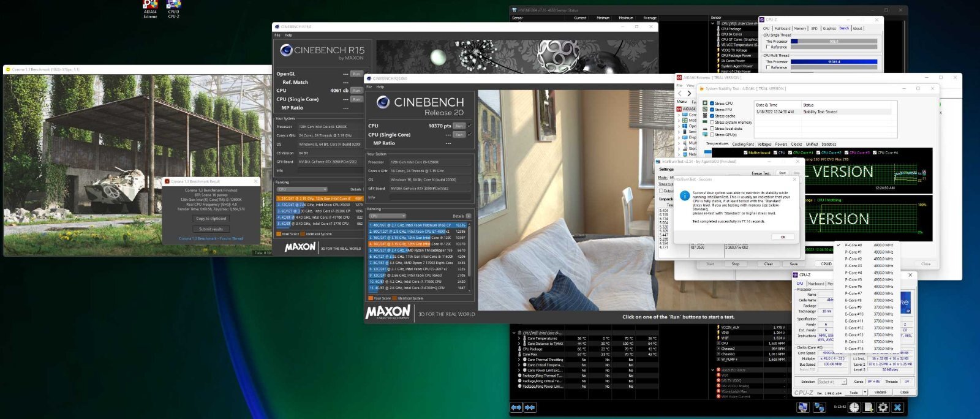Viewport: 980px width, 419px height.
Task: Open the About tab in upper CPU-Z window
Action: point(858,28)
